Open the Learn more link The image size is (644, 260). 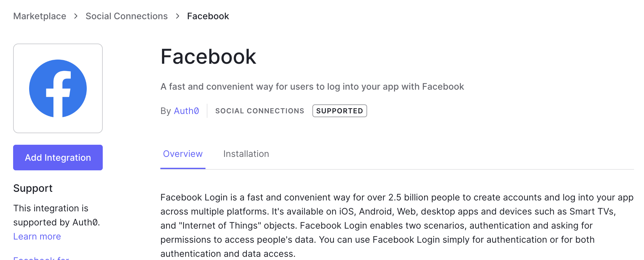click(x=37, y=236)
